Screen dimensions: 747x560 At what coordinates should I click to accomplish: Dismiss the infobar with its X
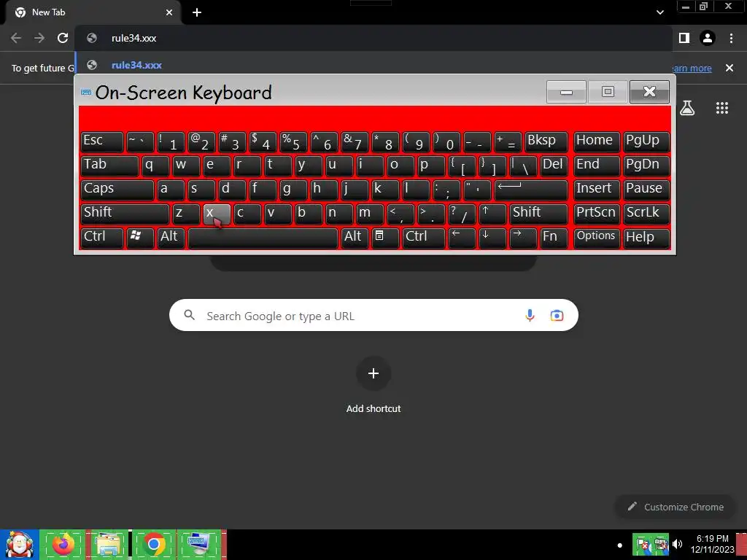coord(729,68)
